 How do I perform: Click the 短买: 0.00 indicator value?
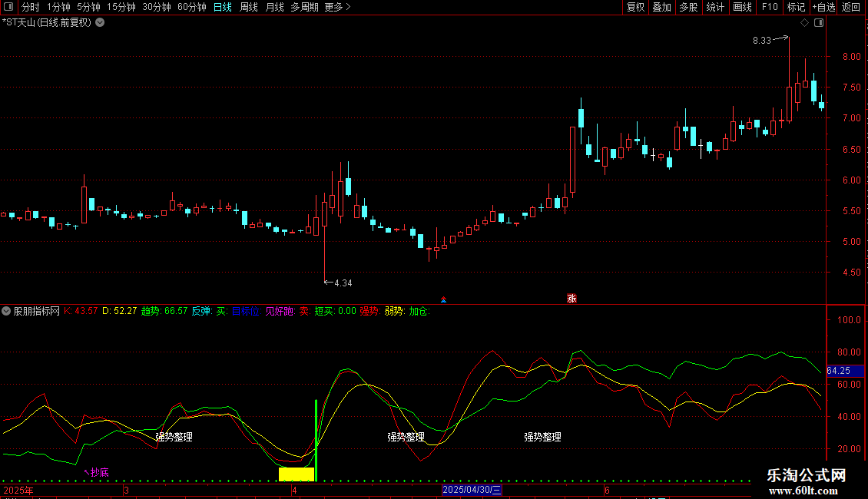pyautogui.click(x=336, y=311)
